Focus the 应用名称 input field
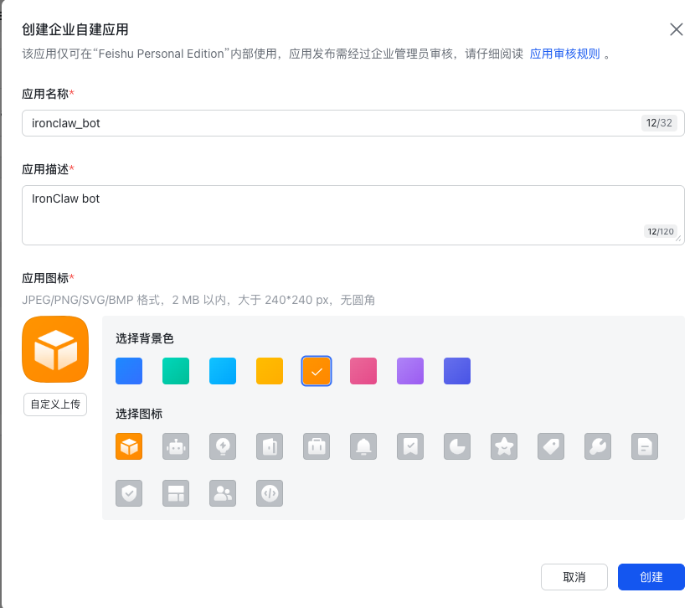 click(353, 123)
